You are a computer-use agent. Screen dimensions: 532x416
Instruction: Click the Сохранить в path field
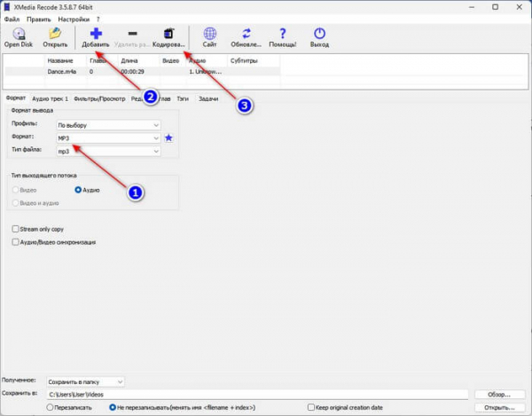[257, 395]
